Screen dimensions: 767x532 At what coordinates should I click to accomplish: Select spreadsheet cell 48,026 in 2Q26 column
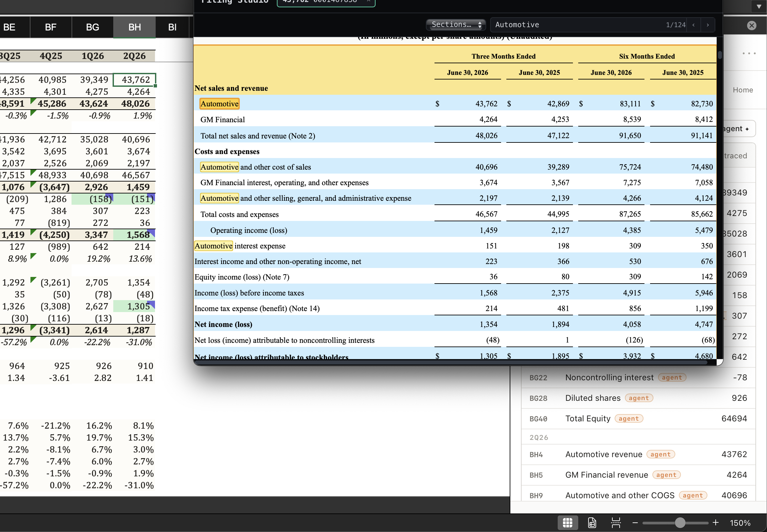point(134,104)
